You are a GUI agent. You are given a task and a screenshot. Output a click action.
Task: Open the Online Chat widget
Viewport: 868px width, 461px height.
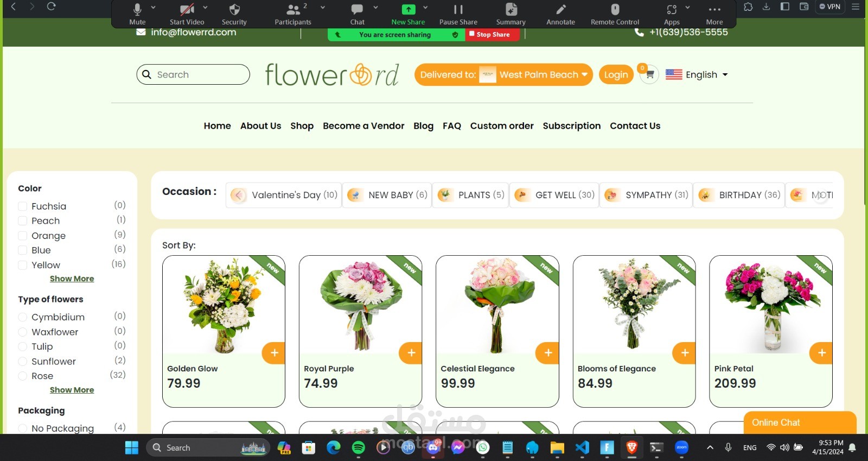coord(800,422)
